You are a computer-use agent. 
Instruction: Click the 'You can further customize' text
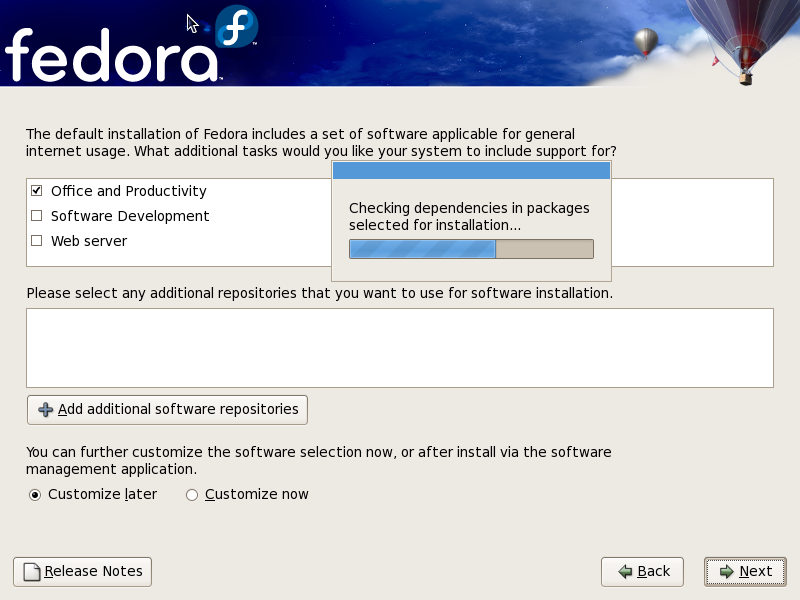point(318,461)
